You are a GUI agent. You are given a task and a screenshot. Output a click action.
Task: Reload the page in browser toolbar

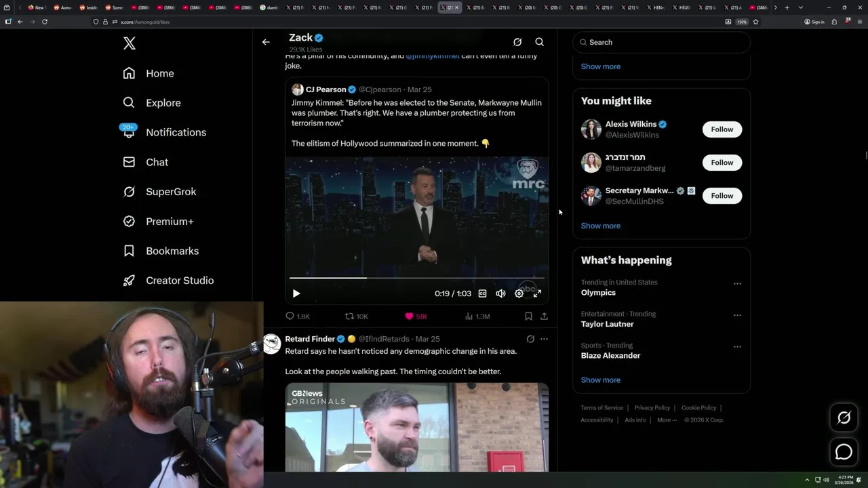(45, 22)
